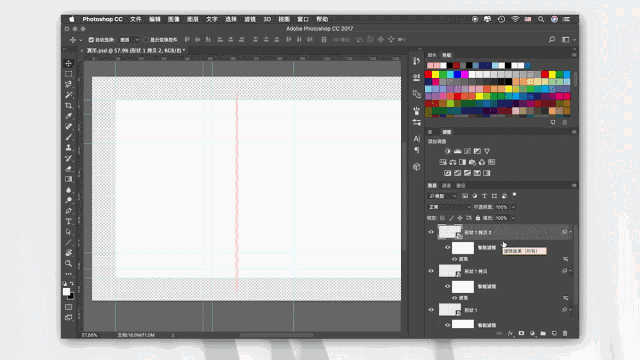
Task: Create new group using folder icon
Action: point(543,333)
